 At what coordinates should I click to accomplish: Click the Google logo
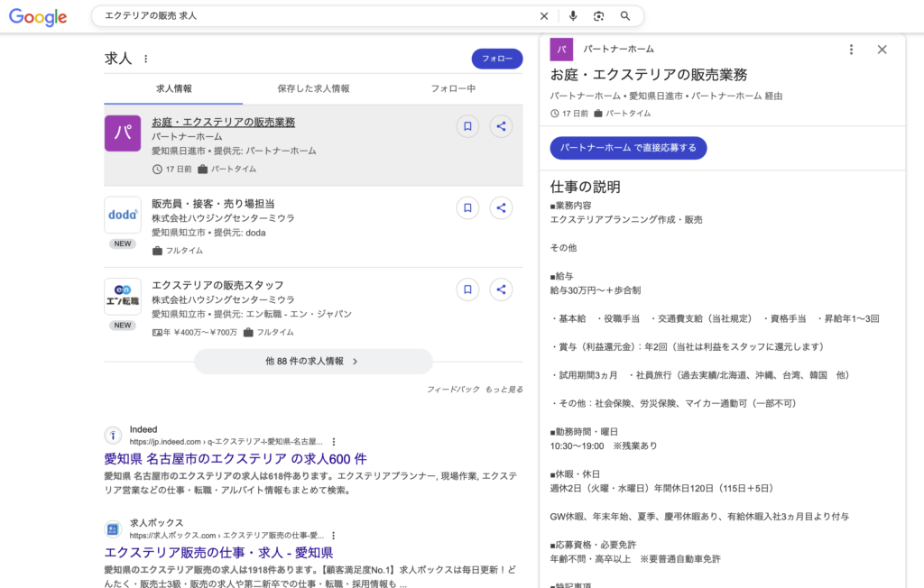[38, 17]
